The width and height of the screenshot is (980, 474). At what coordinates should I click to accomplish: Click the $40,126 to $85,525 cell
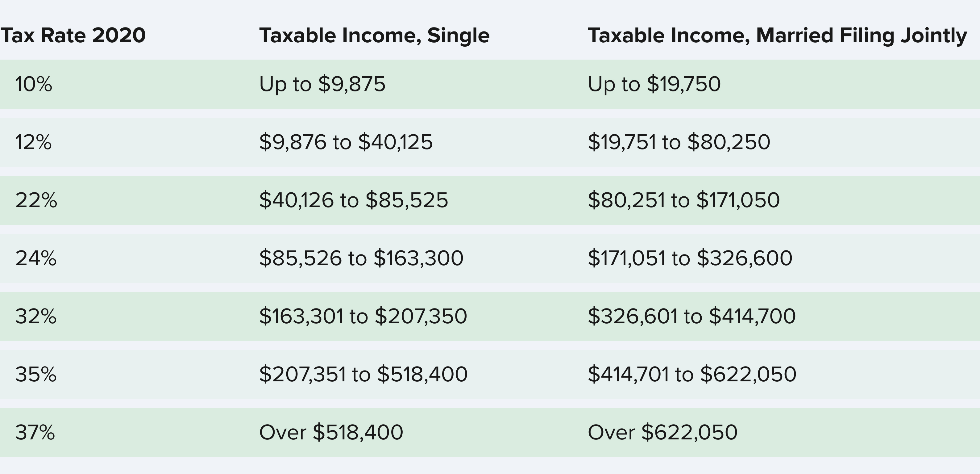pyautogui.click(x=353, y=200)
